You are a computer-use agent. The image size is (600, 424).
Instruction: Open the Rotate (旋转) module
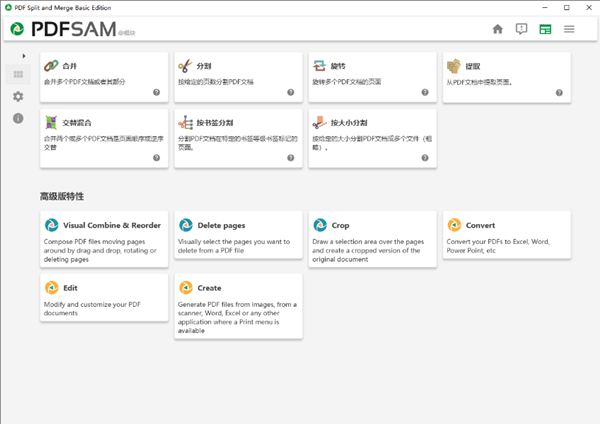coord(373,77)
